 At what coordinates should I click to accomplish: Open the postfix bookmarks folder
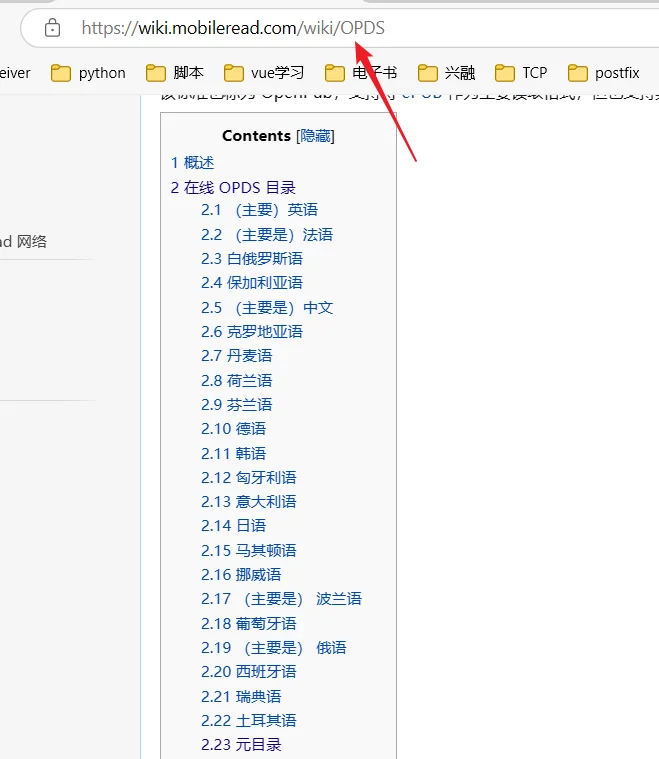pos(604,73)
